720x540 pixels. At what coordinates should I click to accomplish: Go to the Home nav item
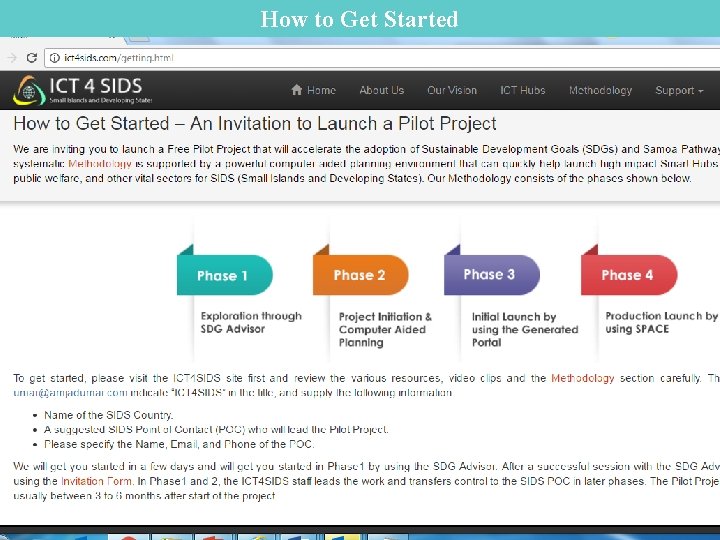[313, 90]
